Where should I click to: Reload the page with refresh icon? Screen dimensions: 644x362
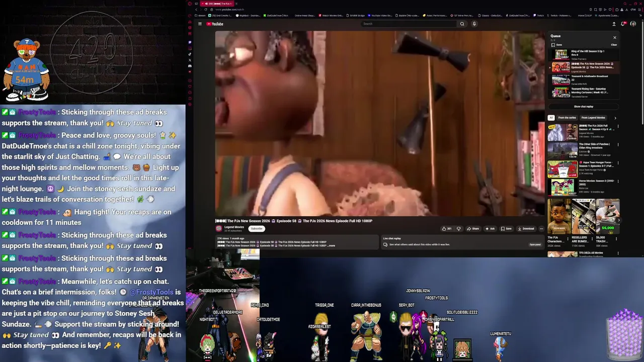click(x=206, y=10)
